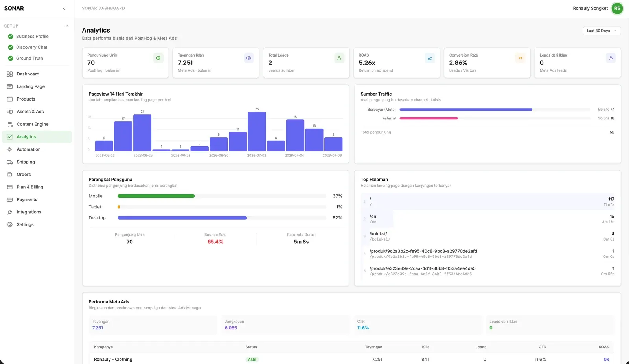The width and height of the screenshot is (629, 364).
Task: Click the Dashboard grid icon
Action: click(x=10, y=74)
